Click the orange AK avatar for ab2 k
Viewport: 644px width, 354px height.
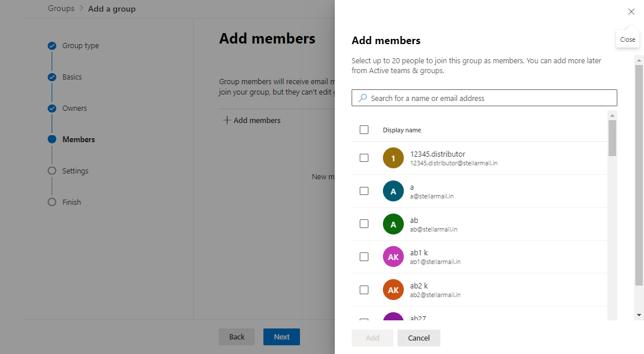click(x=393, y=290)
